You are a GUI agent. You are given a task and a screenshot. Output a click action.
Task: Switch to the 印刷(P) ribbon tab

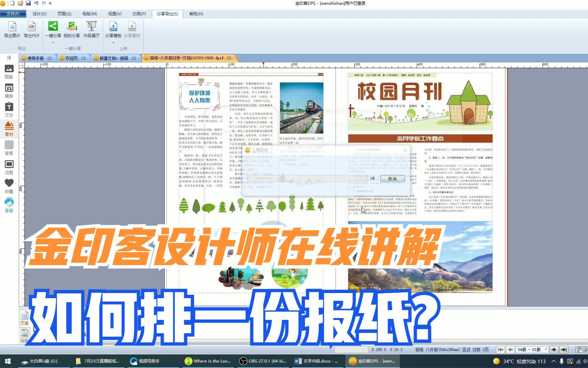[139, 14]
